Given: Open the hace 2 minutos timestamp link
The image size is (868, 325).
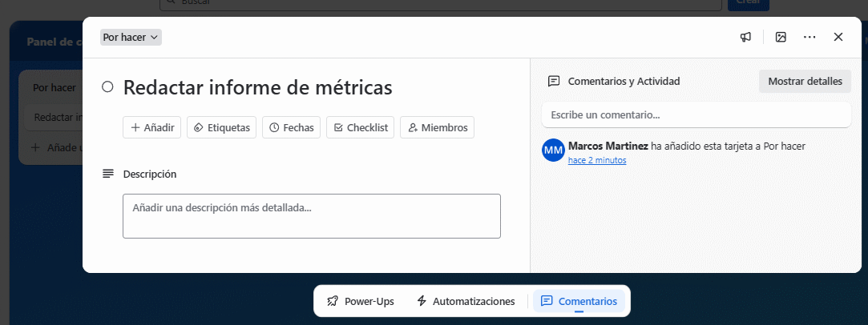Looking at the screenshot, I should 597,160.
